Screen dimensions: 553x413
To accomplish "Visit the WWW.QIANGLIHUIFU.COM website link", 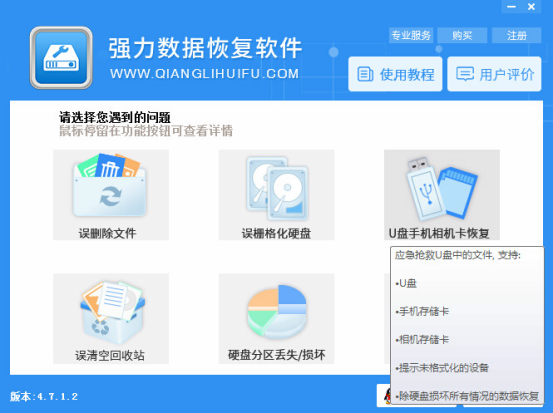I will coord(205,74).
